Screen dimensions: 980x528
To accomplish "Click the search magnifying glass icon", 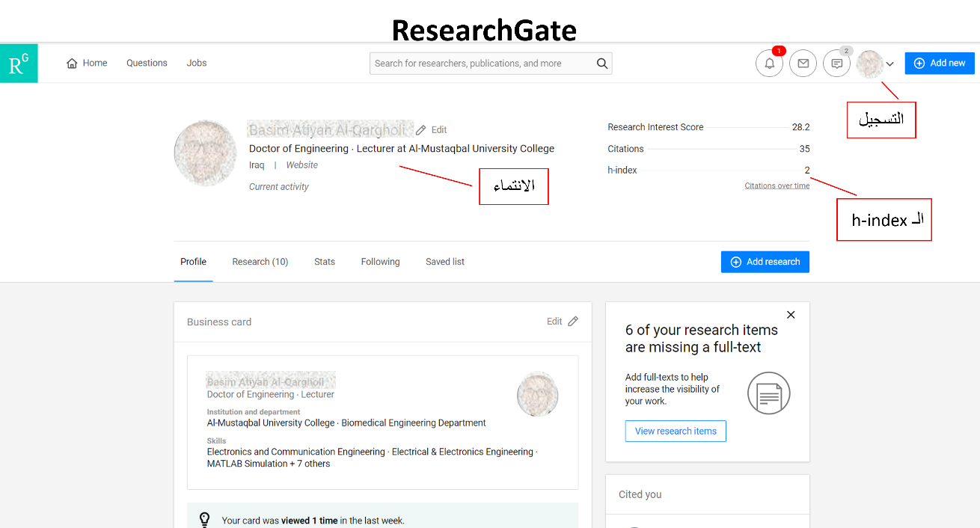I will point(601,64).
